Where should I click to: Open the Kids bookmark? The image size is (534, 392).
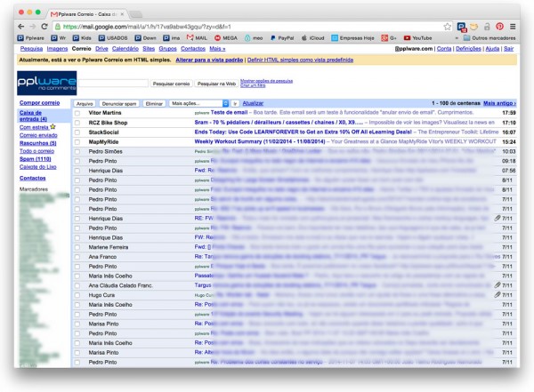pos(82,38)
